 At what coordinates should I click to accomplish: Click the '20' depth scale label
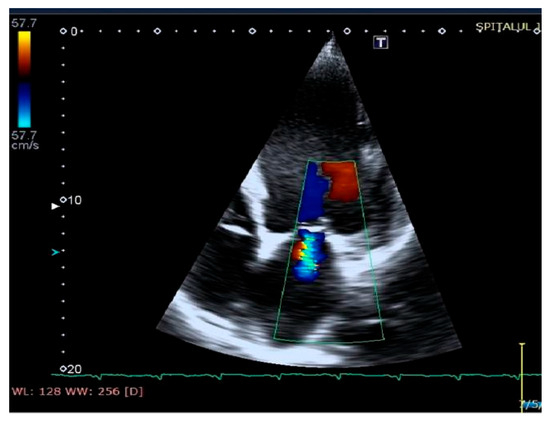(x=74, y=369)
